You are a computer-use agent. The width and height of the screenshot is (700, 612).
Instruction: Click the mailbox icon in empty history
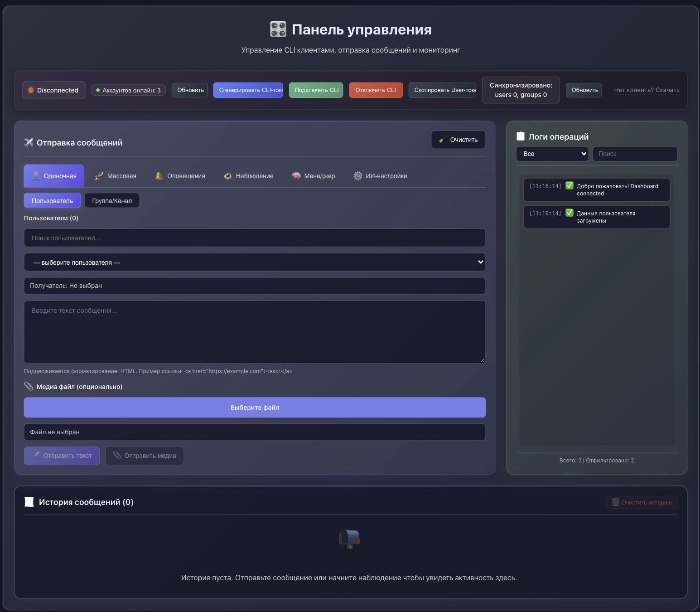click(x=350, y=539)
